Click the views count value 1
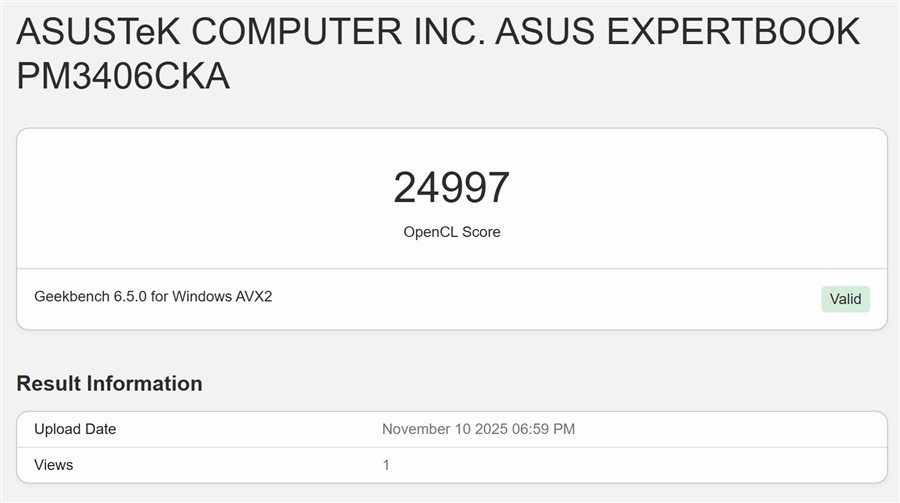 point(386,465)
